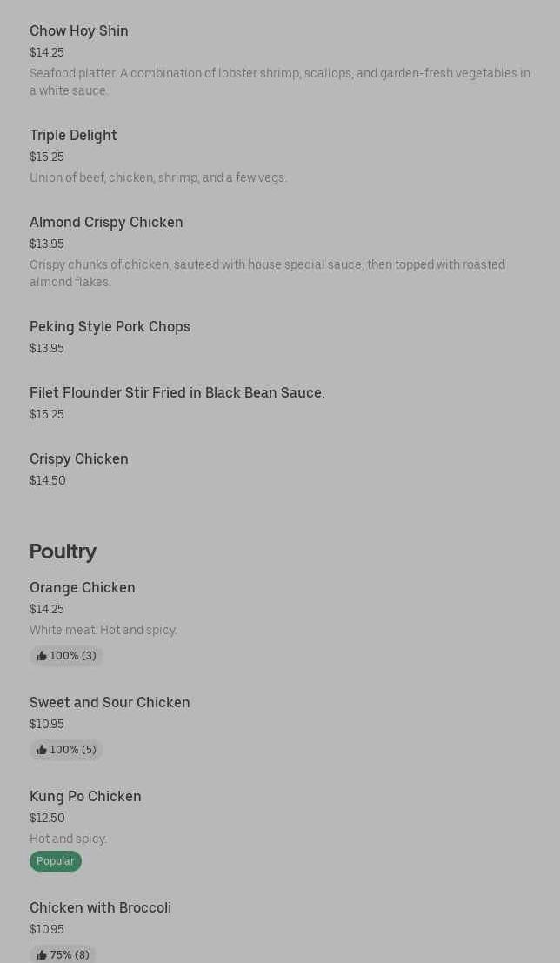Select the Popular badge on Kung Po Chicken
560x963 pixels.
[56, 861]
